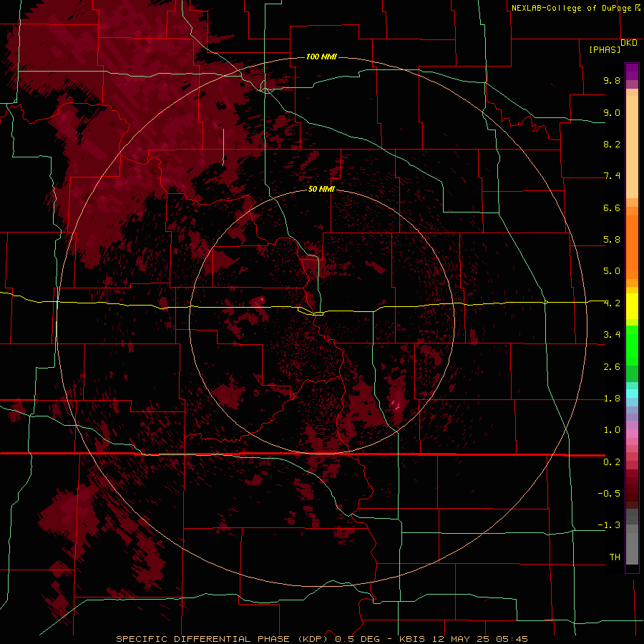This screenshot has width=644, height=644.
Task: Click the bright green segment of color bar
Action: pyautogui.click(x=632, y=345)
